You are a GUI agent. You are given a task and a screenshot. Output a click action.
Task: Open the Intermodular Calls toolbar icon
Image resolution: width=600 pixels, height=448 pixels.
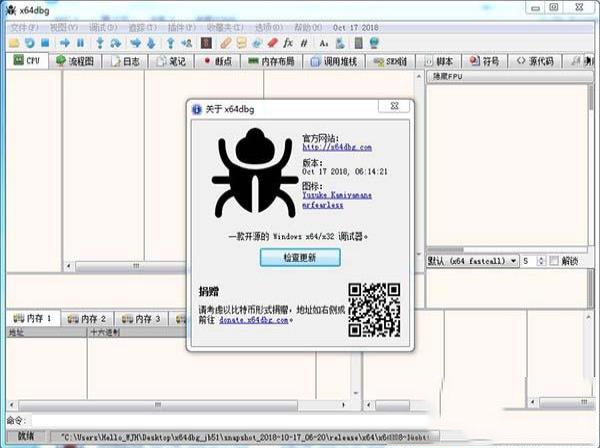pos(339,43)
